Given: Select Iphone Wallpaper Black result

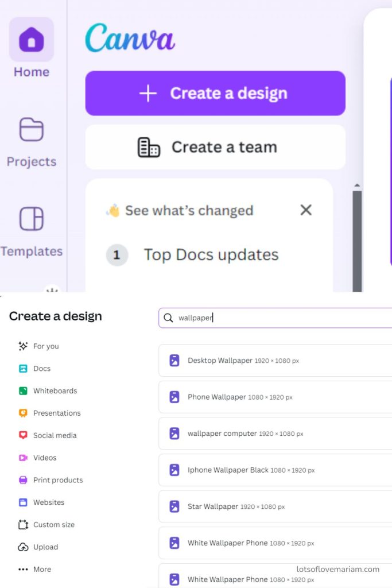Looking at the screenshot, I should [x=275, y=470].
